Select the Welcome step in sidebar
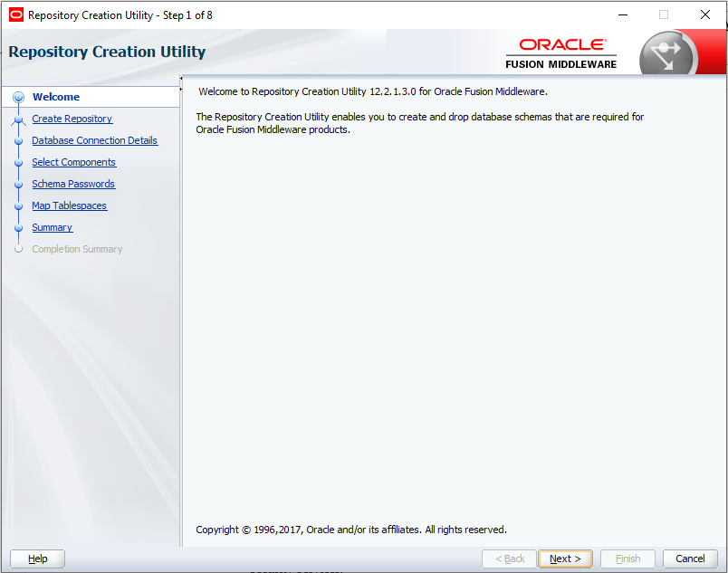 [56, 97]
